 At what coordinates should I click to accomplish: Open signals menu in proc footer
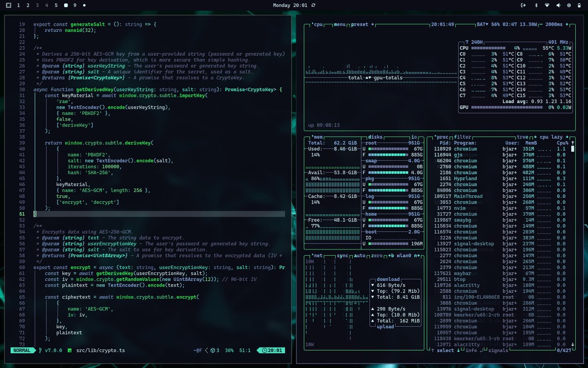pos(498,350)
